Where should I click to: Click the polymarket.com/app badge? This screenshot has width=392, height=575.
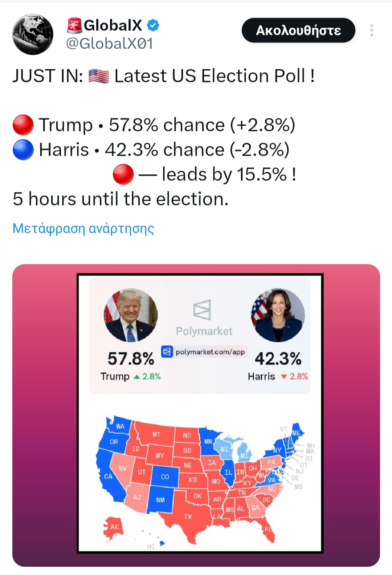pos(204,352)
